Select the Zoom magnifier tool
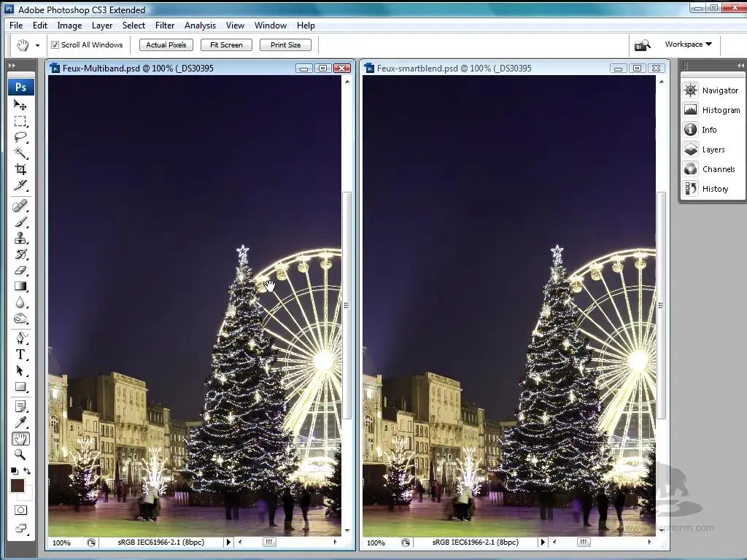Image resolution: width=747 pixels, height=560 pixels. coord(20,455)
